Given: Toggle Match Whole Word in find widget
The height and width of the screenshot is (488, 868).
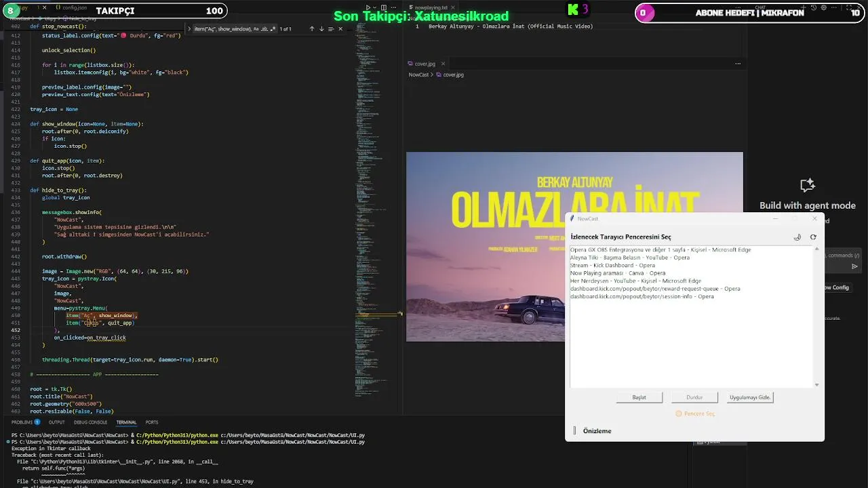Looking at the screenshot, I should [264, 29].
